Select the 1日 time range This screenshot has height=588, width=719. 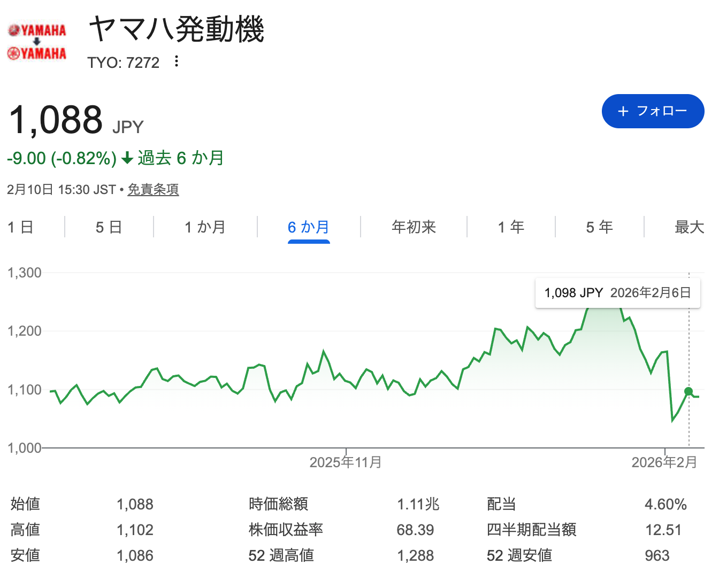20,227
